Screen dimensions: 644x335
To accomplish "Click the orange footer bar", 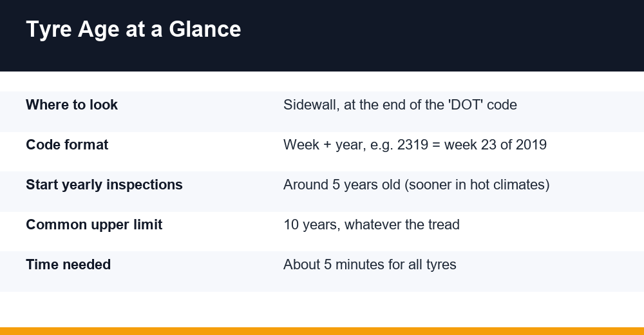I will click(x=322, y=331).
